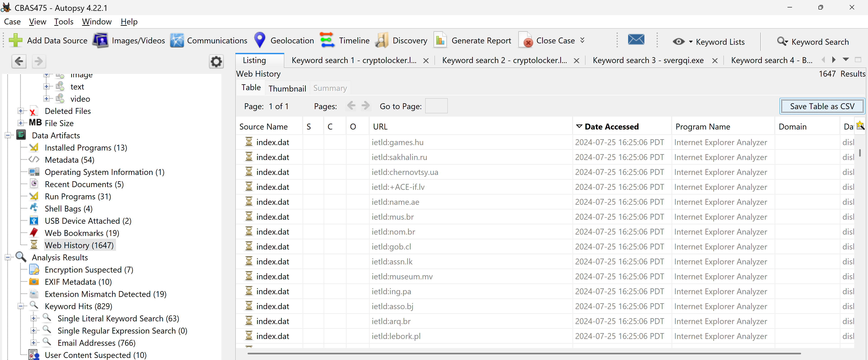Open tree view settings gear icon
Viewport: 868px width, 360px height.
tap(216, 61)
